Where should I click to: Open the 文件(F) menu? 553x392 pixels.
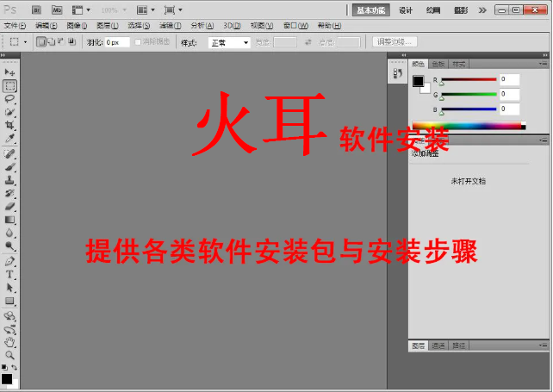tap(16, 26)
